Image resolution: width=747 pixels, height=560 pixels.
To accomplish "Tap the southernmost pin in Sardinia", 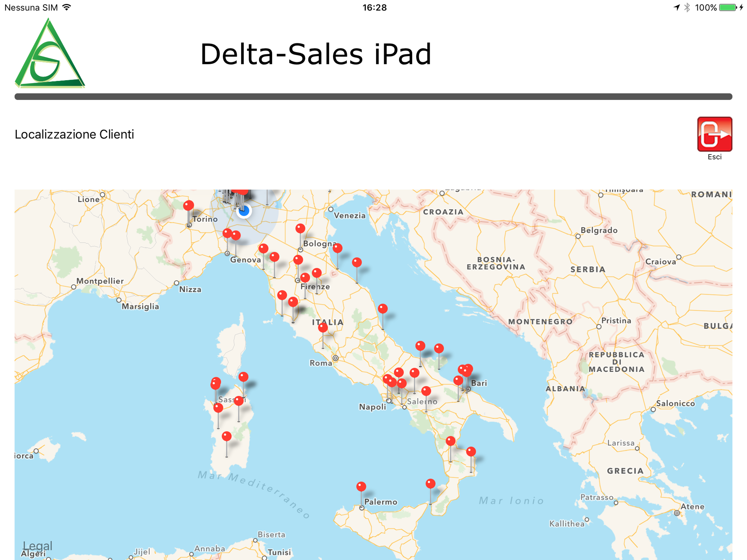I will coord(227,436).
